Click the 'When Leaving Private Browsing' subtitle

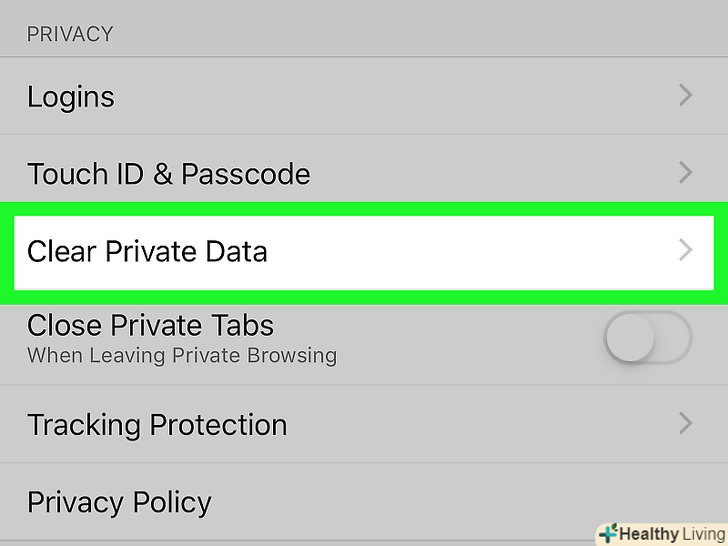tap(181, 355)
